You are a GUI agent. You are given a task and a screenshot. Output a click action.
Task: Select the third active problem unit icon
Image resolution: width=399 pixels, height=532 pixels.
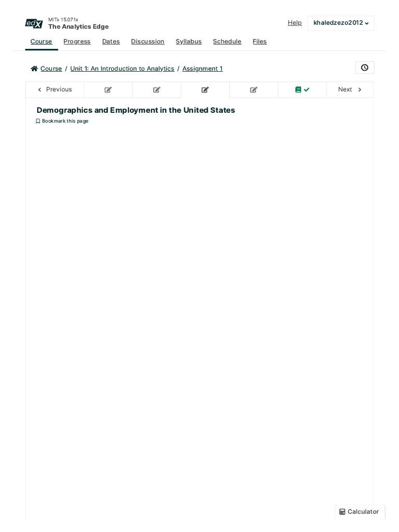pyautogui.click(x=205, y=89)
